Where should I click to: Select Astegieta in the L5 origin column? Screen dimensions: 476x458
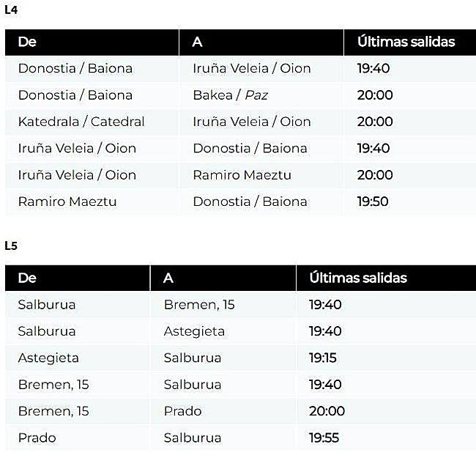(x=48, y=358)
